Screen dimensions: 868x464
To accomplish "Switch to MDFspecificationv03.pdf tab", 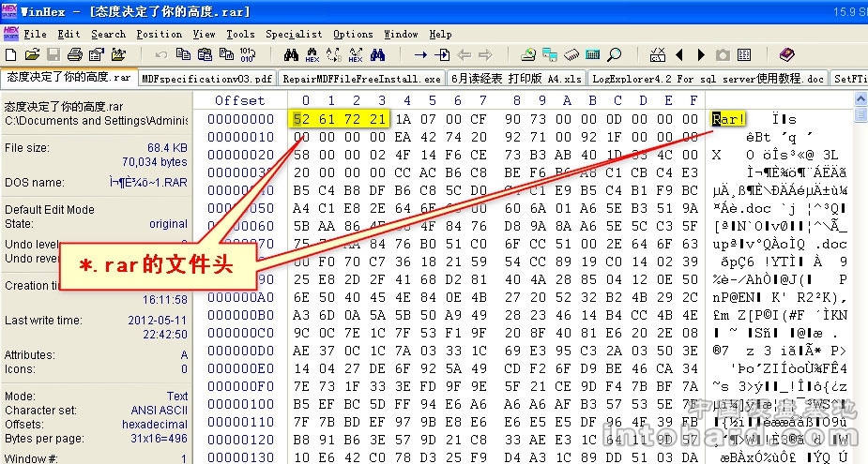I will click(x=207, y=79).
